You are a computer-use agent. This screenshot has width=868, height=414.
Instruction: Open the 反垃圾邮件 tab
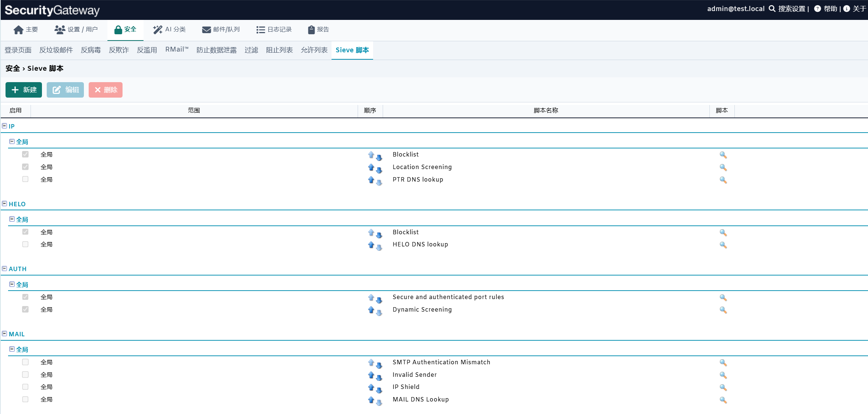[x=56, y=50]
